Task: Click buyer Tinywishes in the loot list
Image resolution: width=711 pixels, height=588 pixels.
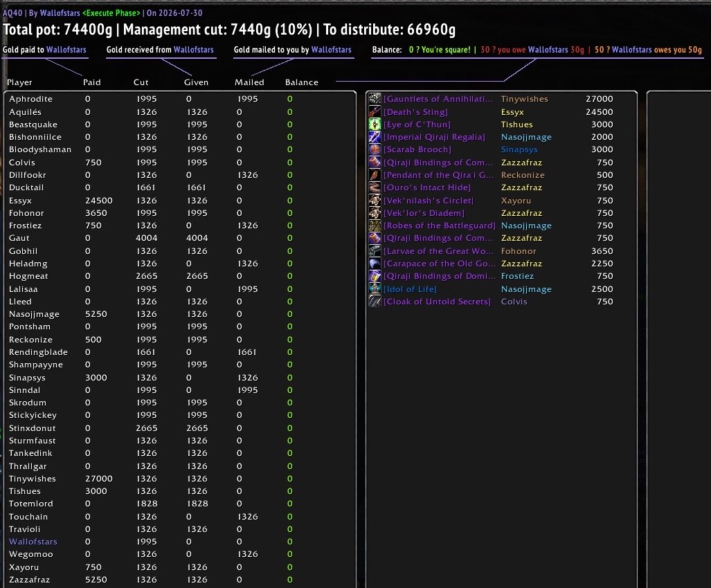Action: tap(524, 99)
